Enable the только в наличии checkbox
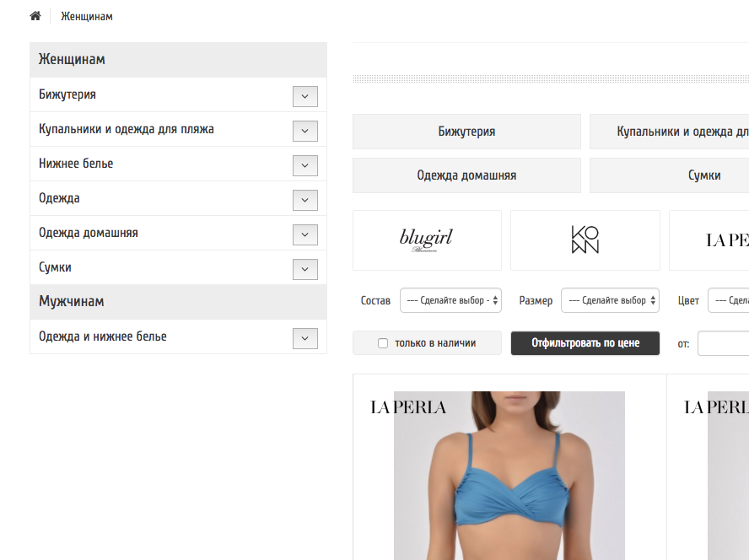This screenshot has width=749, height=560. [383, 343]
